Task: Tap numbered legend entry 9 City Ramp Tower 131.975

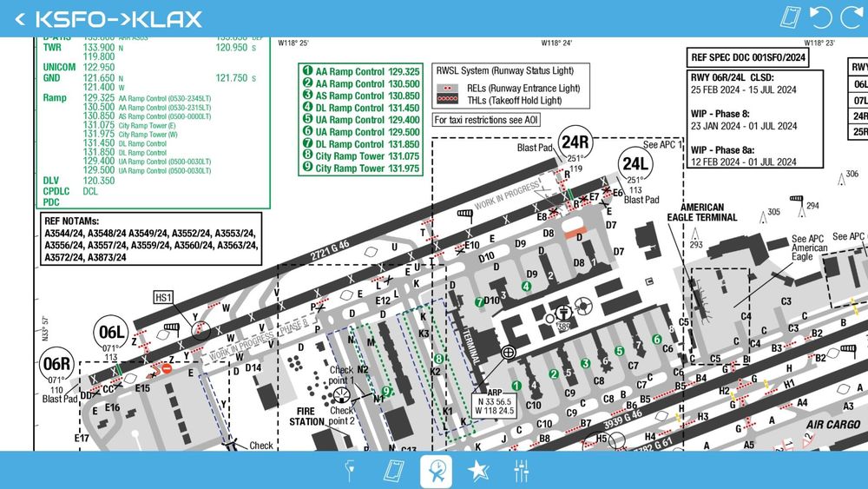Action: point(360,169)
